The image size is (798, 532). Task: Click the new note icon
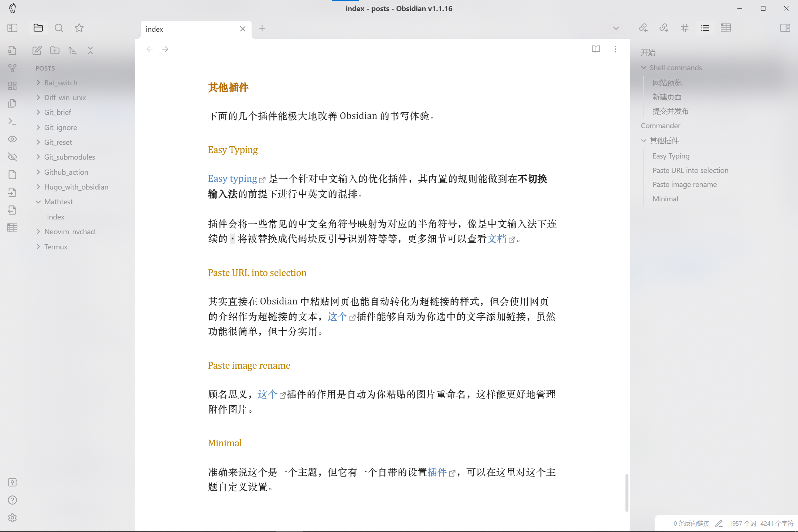(37, 50)
